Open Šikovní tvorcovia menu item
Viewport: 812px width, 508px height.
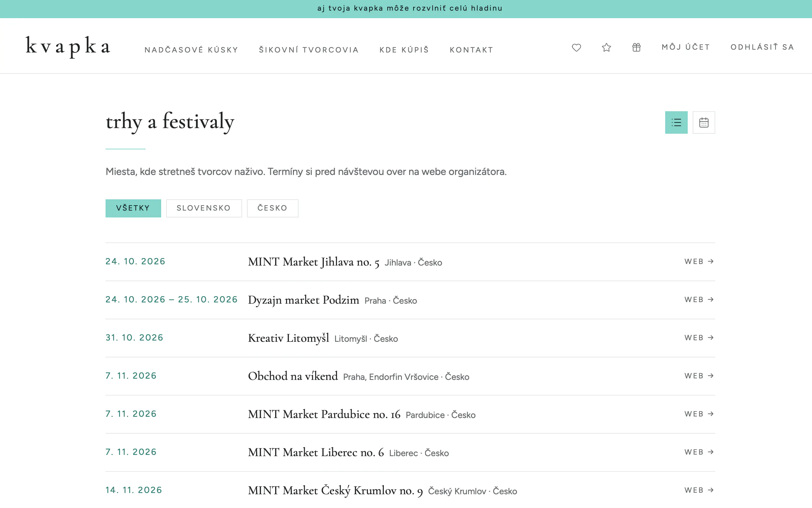click(x=309, y=50)
